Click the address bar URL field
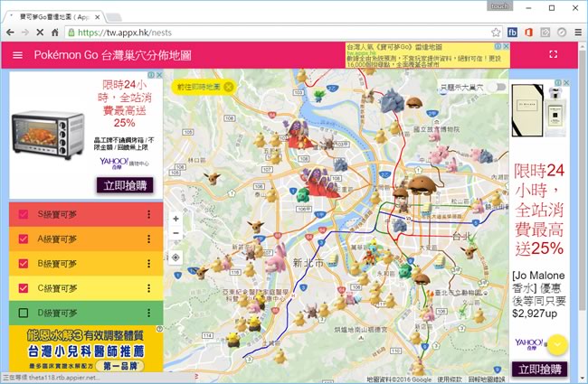Image resolution: width=588 pixels, height=384 pixels. 271,32
